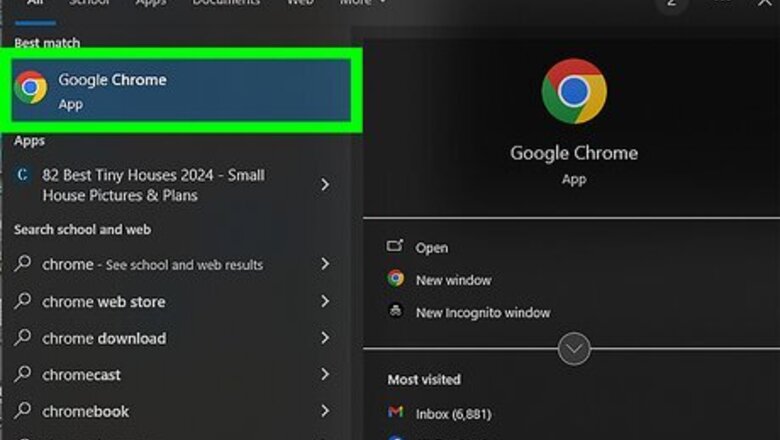Expand chevron for 'chrome' web results
Viewport: 780px width, 440px height.
(325, 264)
